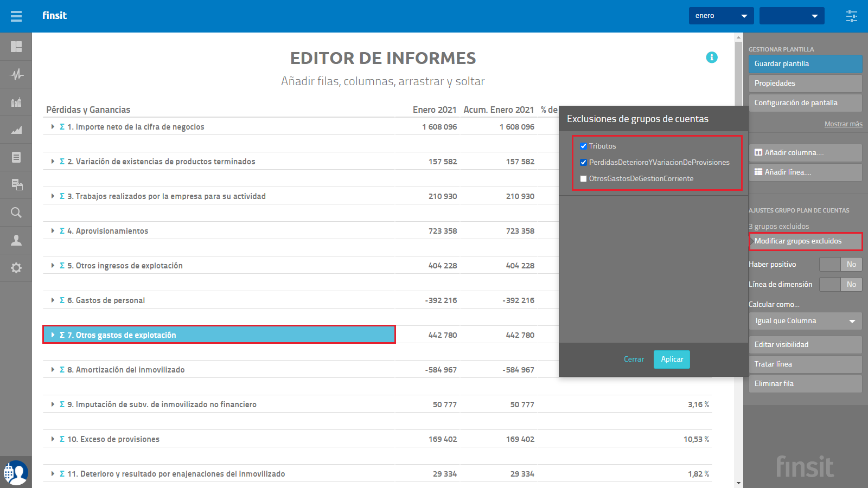
Task: Click the sigma icon on row 6. Gastos de personal
Action: click(62, 300)
